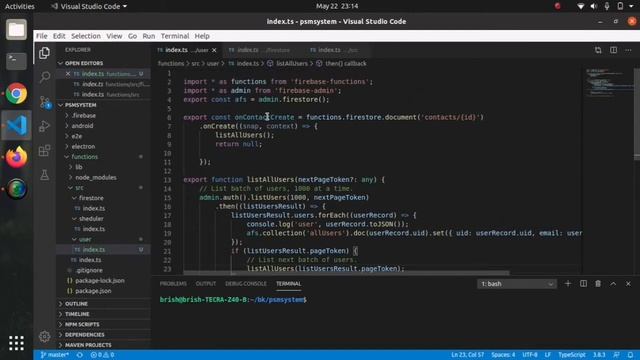The height and width of the screenshot is (360, 640).
Task: Click the master branch indicator in status bar
Action: click(55, 355)
